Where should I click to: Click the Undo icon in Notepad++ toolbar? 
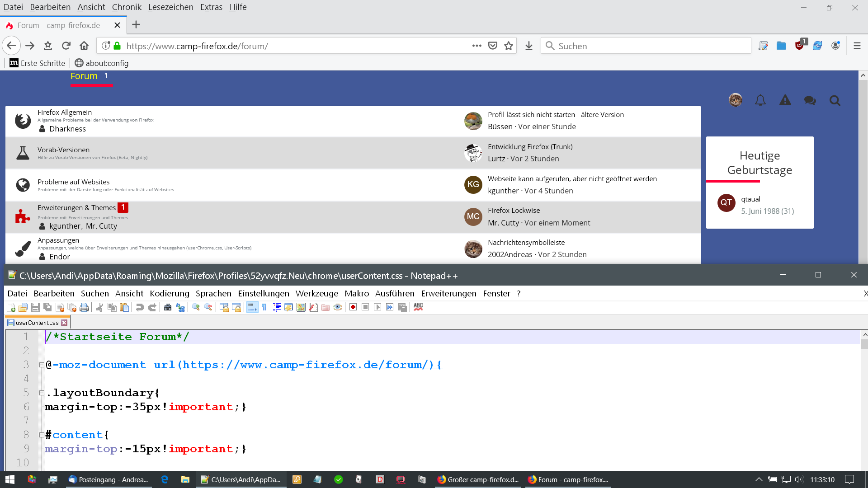pyautogui.click(x=140, y=307)
